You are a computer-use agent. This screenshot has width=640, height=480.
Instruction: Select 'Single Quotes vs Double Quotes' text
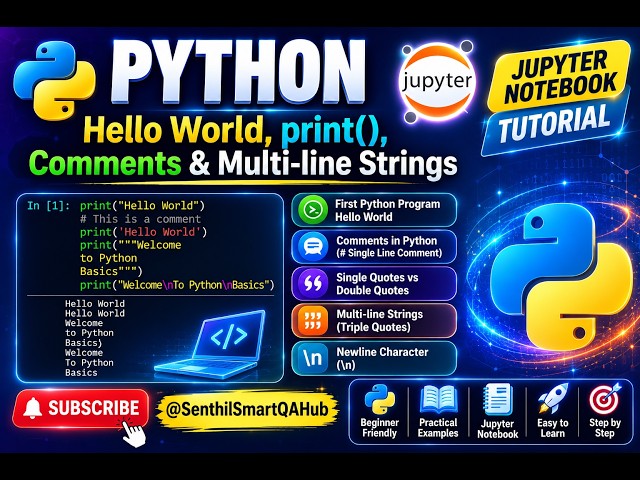(377, 284)
